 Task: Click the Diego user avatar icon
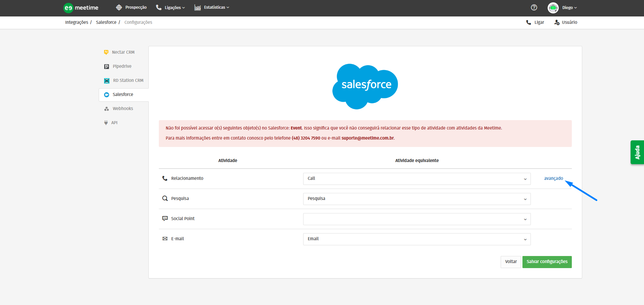553,8
